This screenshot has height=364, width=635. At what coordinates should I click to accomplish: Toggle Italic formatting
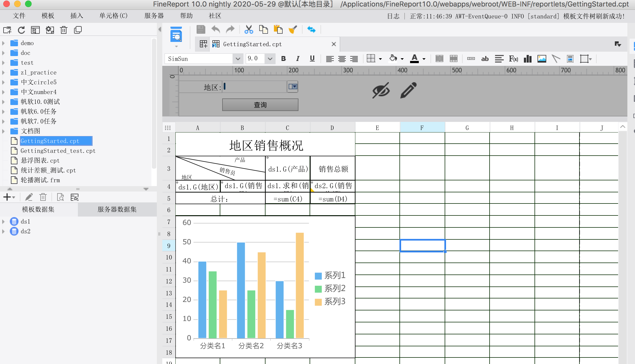(298, 58)
